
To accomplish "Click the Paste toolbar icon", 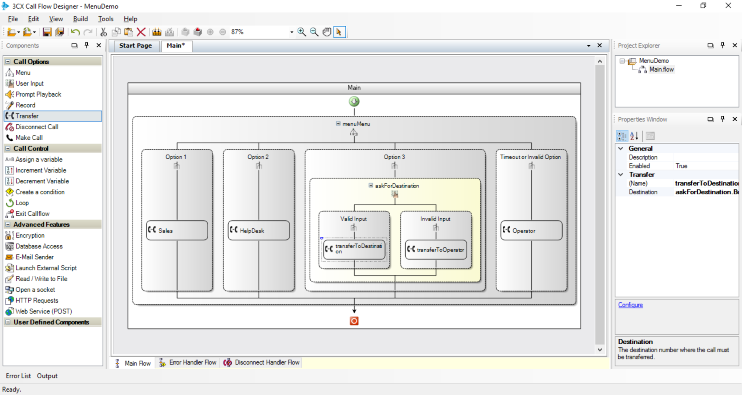I will pos(128,32).
